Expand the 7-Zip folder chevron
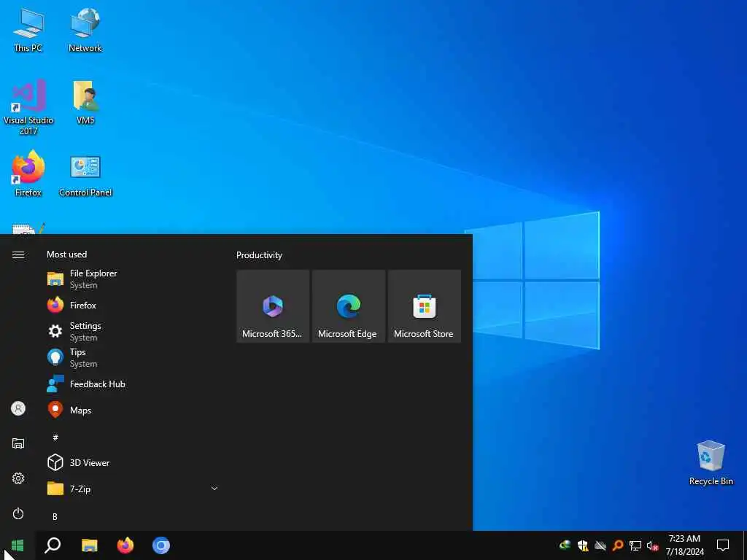 [214, 489]
